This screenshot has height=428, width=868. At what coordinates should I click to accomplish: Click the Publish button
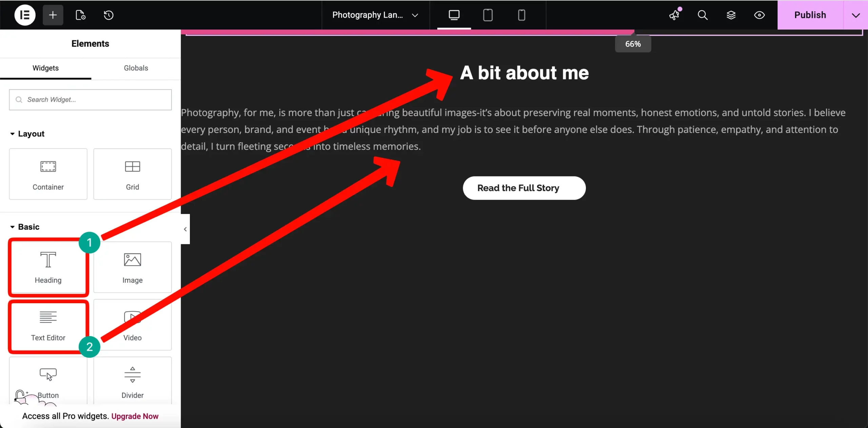point(810,15)
